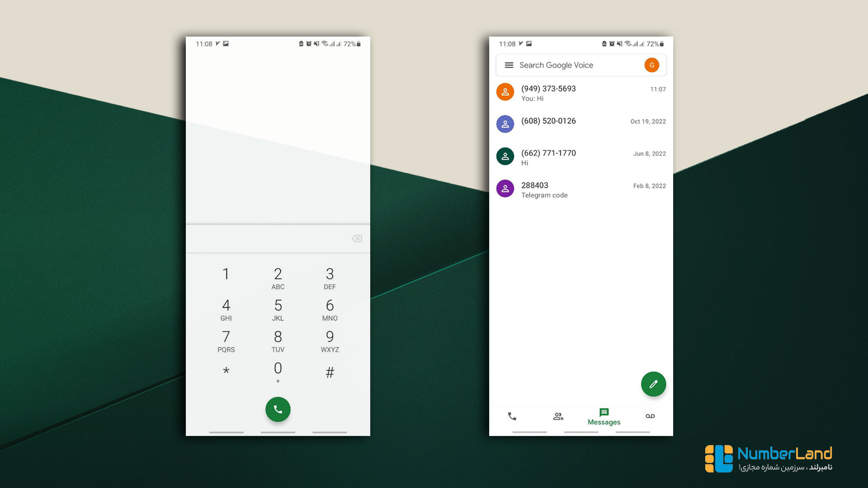Tap the compose/edit floating action button
The height and width of the screenshot is (488, 868).
coord(651,385)
